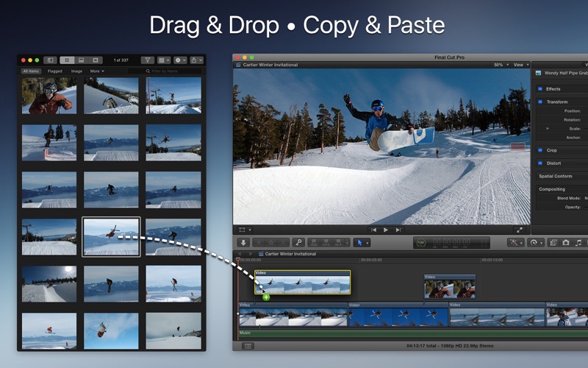Viewport: 588px width, 368px height.
Task: Open the photos browser camera icon
Action: (x=565, y=242)
